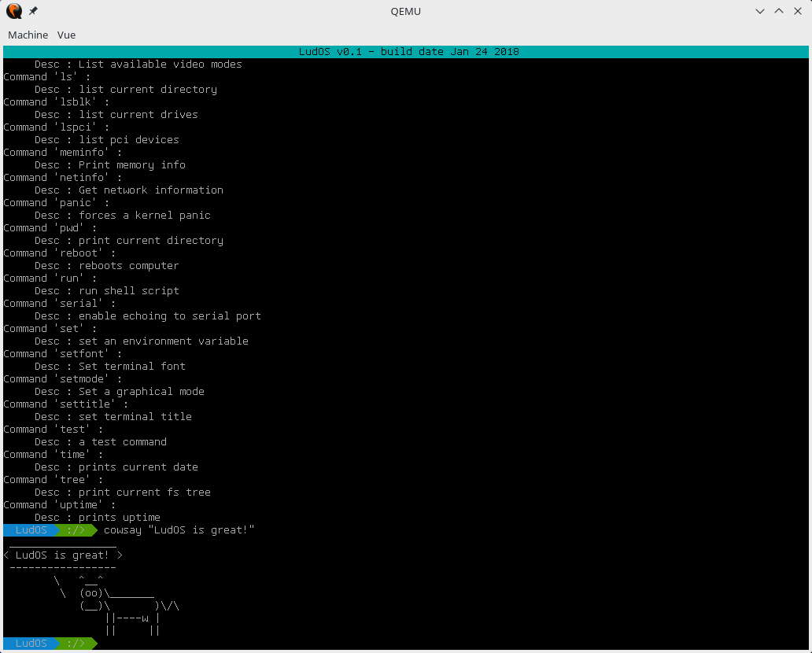Click the line Command 'ls'
Image resolution: width=812 pixels, height=653 pixels.
(x=46, y=76)
